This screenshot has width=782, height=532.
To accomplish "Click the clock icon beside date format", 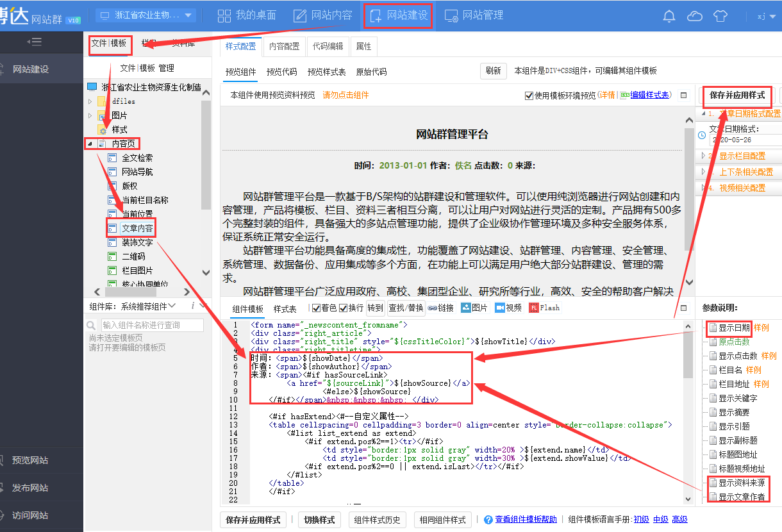I will point(702,135).
